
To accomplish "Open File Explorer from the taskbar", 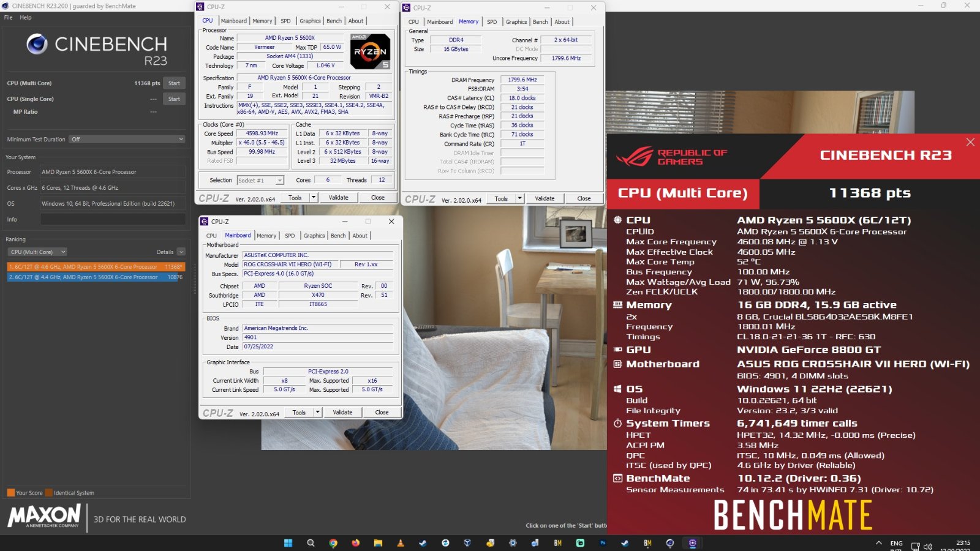I will [x=378, y=543].
